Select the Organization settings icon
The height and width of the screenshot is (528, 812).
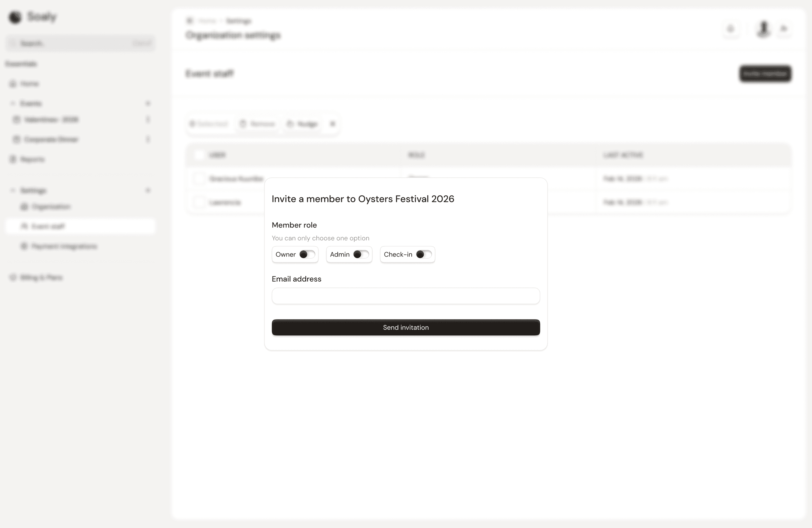tap(24, 206)
